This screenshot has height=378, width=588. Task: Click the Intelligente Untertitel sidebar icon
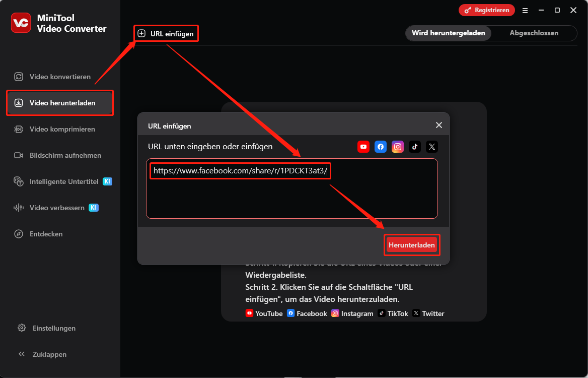[18, 181]
